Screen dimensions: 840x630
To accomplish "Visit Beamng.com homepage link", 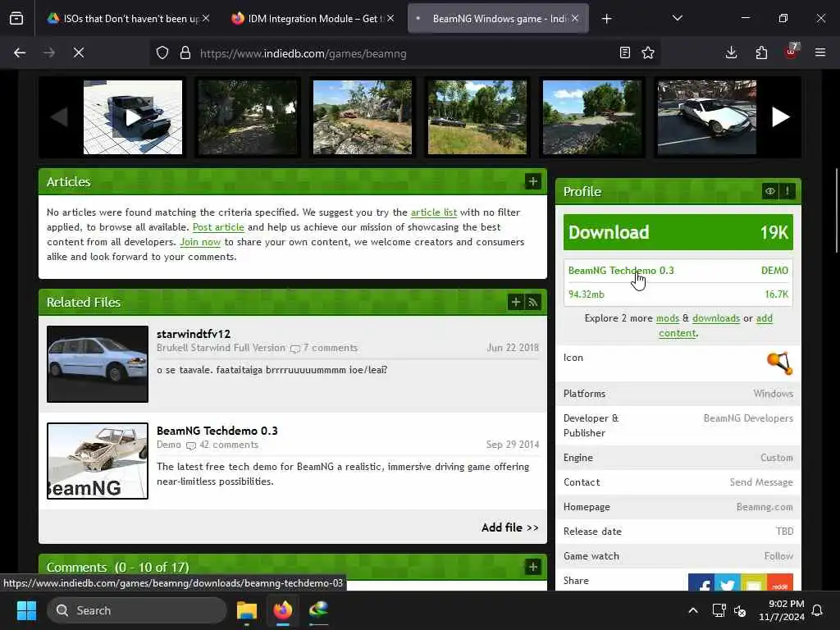I will coord(765,507).
